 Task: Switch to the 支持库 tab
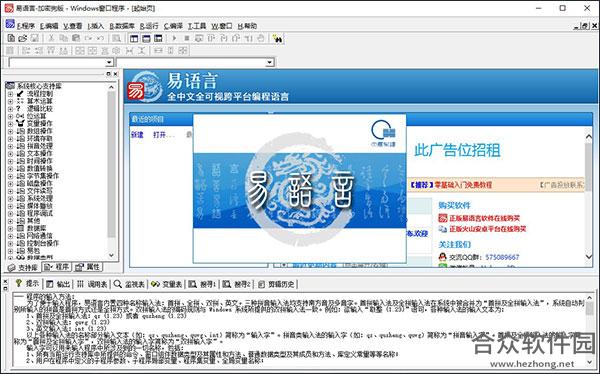[x=23, y=267]
